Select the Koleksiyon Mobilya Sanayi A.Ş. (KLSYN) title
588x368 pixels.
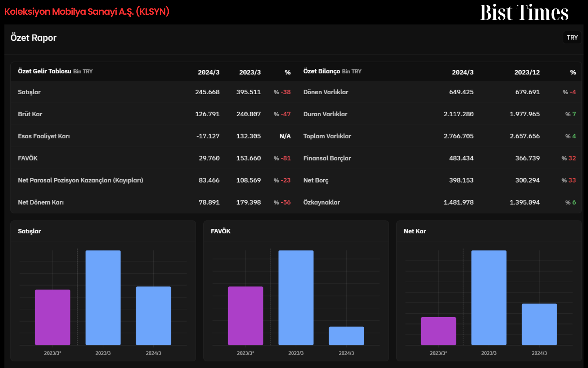[87, 12]
